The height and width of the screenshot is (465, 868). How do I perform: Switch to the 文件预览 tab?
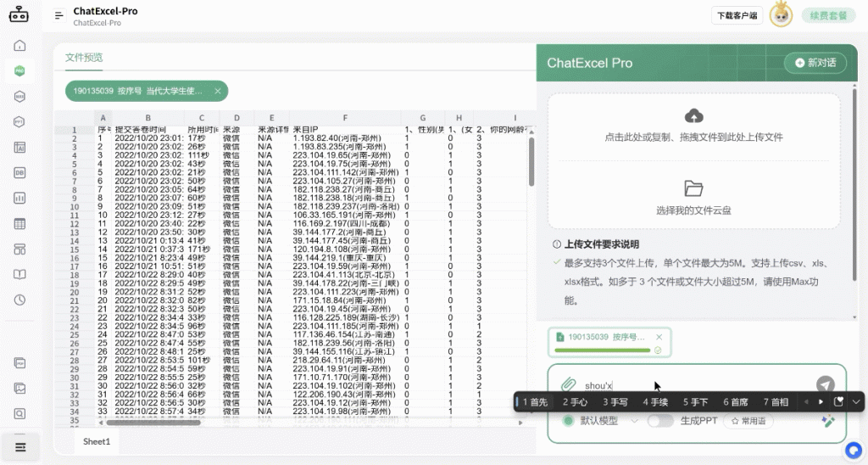tap(84, 57)
